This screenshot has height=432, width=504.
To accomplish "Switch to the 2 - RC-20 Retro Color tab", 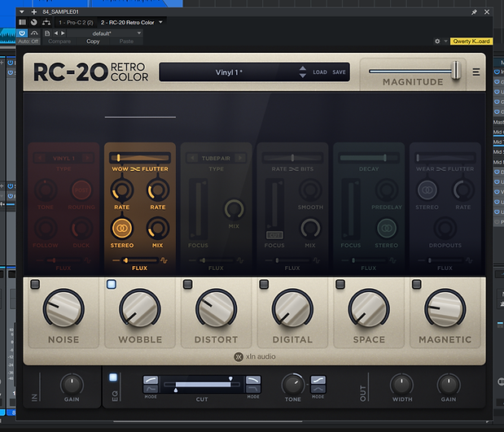I will click(x=128, y=23).
